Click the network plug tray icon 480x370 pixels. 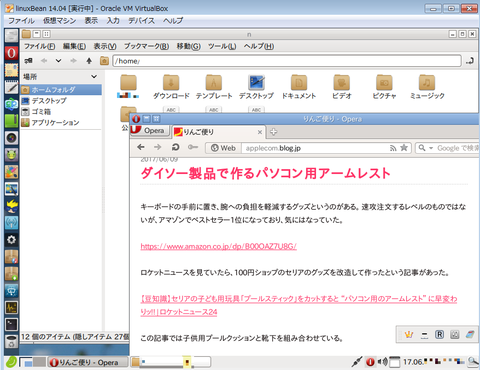coord(357,362)
